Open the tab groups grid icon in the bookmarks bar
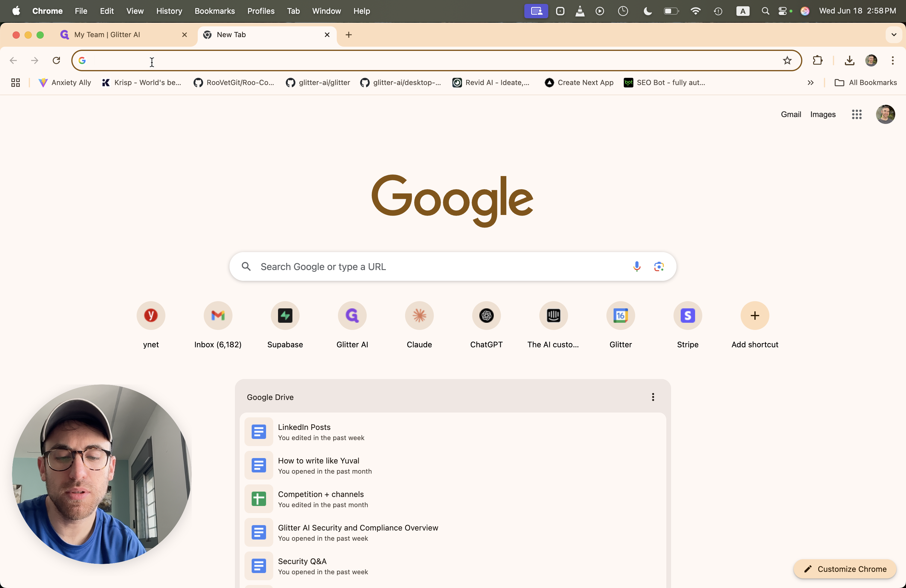Viewport: 906px width, 588px height. (x=16, y=83)
